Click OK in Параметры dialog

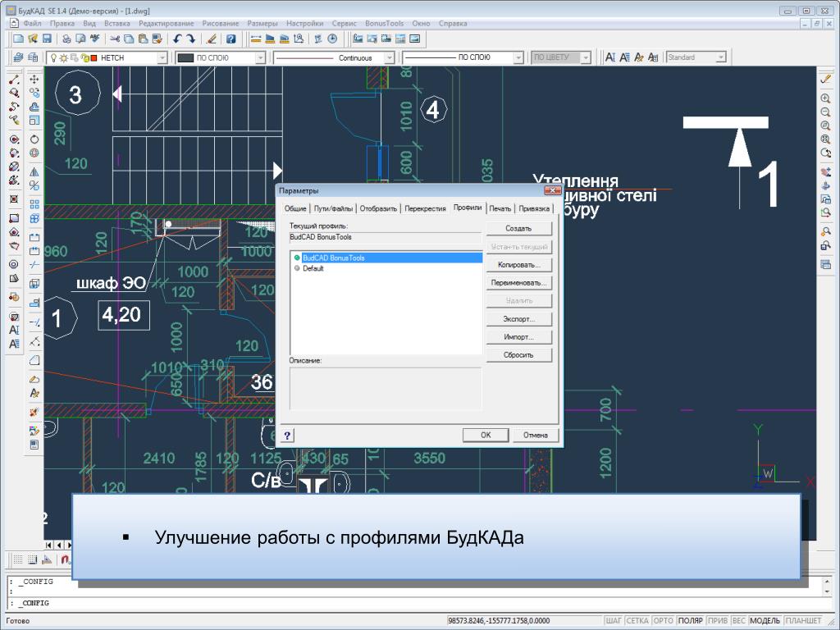coord(486,435)
